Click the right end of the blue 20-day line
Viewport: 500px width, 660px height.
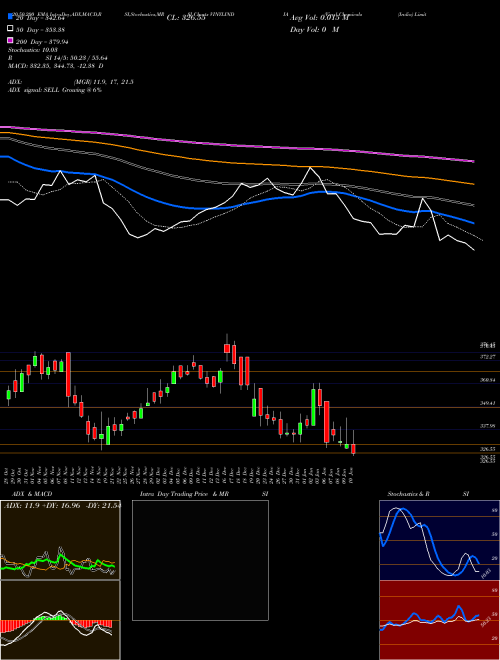(473, 223)
